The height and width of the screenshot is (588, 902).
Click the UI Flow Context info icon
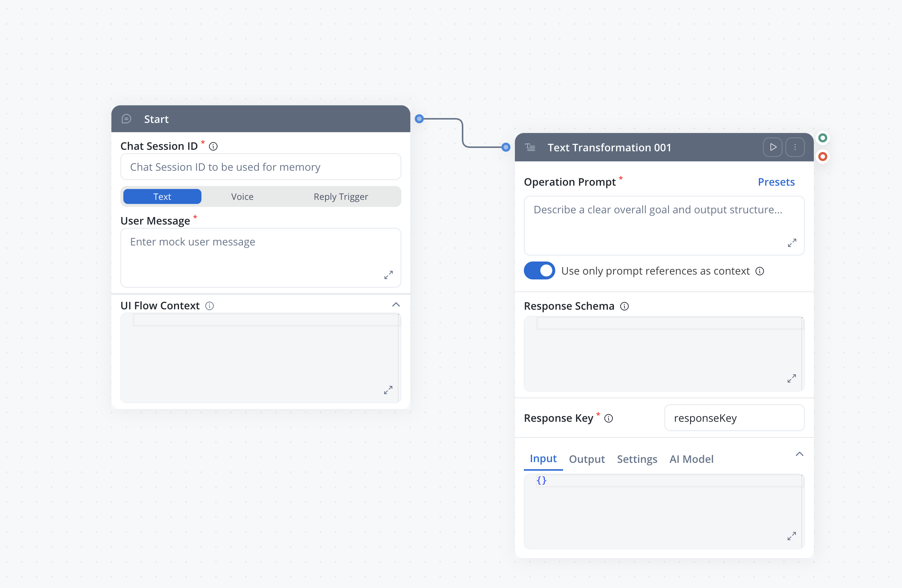click(210, 306)
